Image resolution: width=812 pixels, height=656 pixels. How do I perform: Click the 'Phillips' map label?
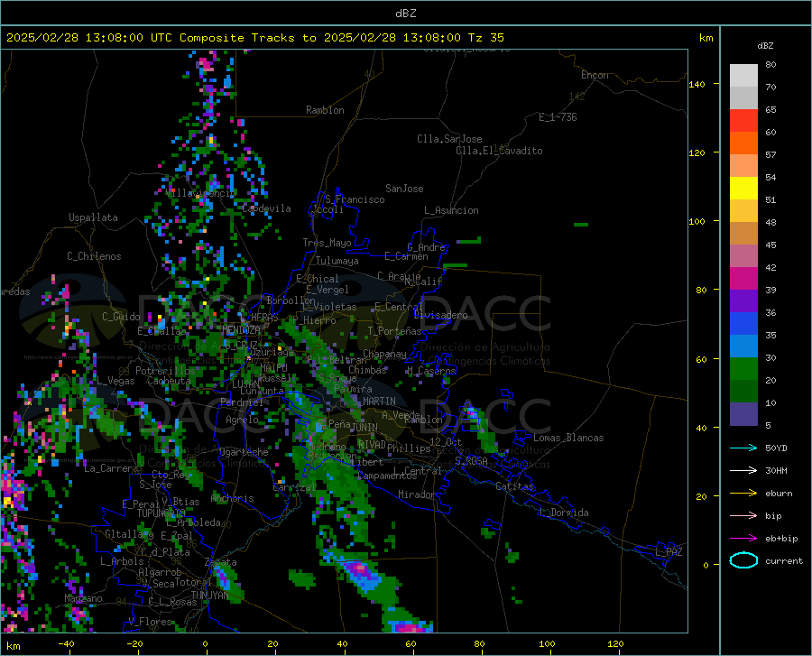click(x=409, y=448)
